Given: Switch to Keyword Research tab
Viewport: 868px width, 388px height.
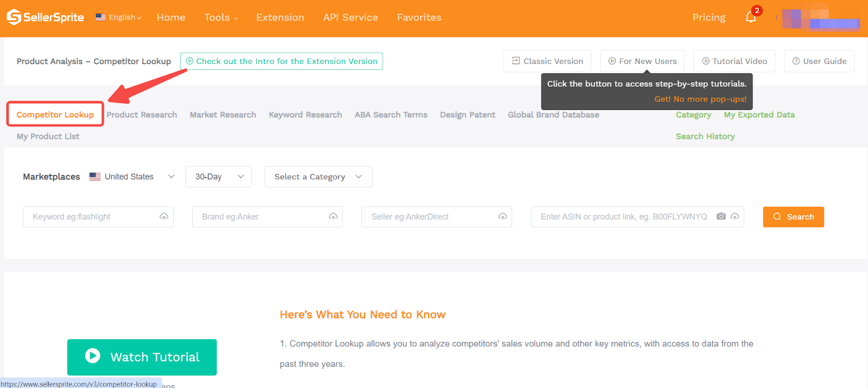Looking at the screenshot, I should 305,115.
